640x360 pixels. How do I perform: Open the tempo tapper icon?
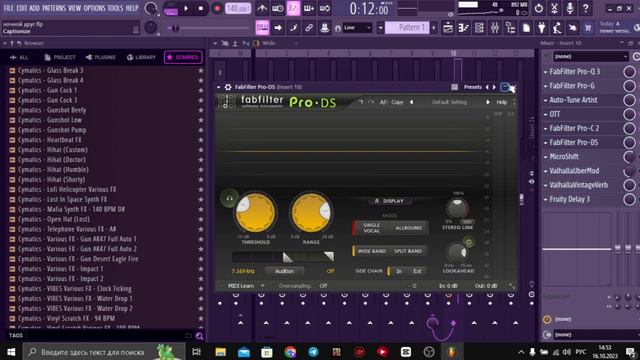(557, 28)
